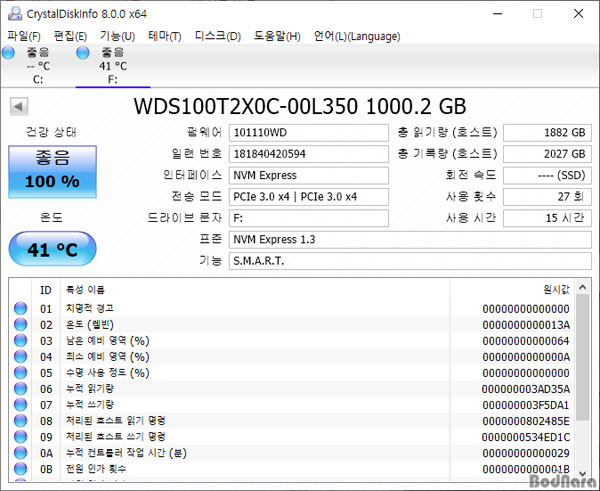Click the standard field NVM Express 1.3
Screen dimensions: 600x491
[x=410, y=240]
